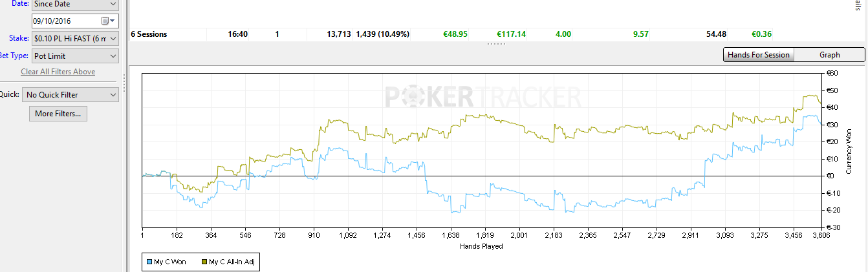The image size is (868, 272).
Task: Switch to the Graph tab
Action: click(829, 55)
